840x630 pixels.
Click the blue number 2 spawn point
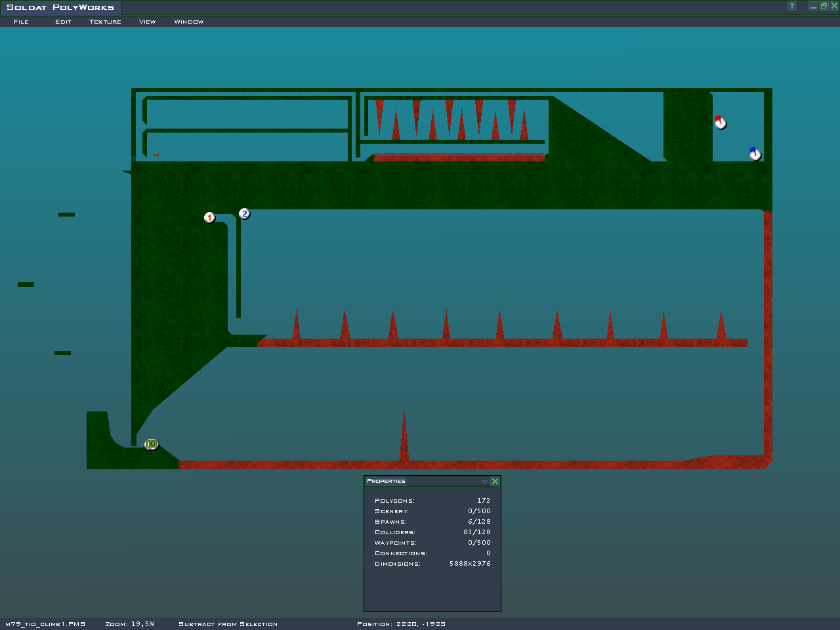click(x=244, y=213)
